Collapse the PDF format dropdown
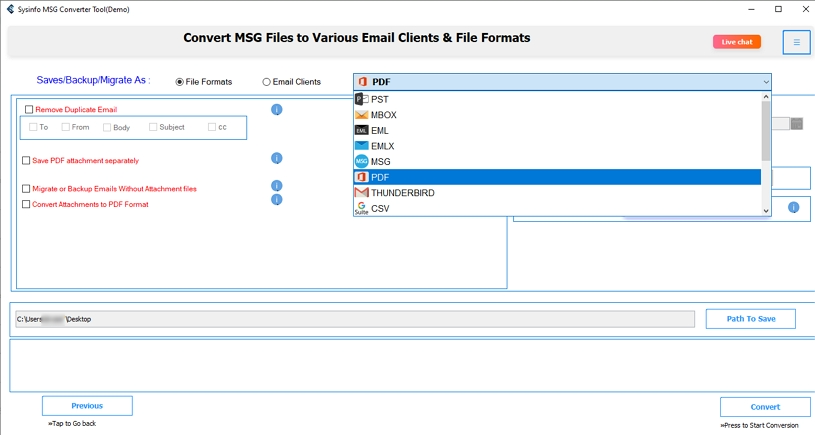 click(766, 81)
